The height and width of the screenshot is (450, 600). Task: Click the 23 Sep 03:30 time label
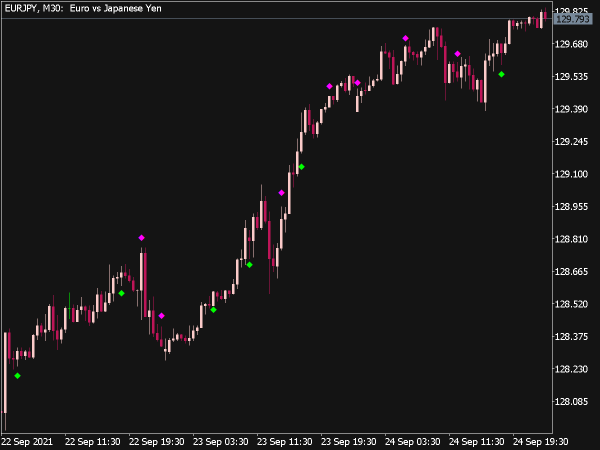point(220,442)
